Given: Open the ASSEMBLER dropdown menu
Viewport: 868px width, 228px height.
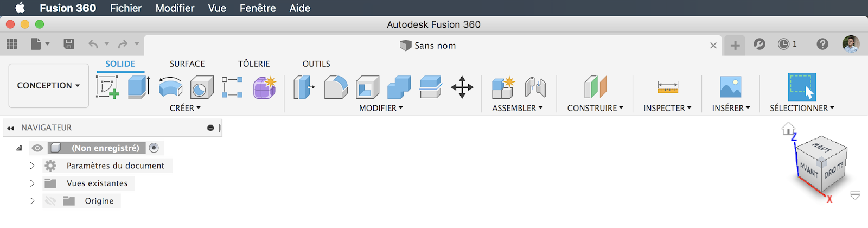Looking at the screenshot, I should pos(518,108).
